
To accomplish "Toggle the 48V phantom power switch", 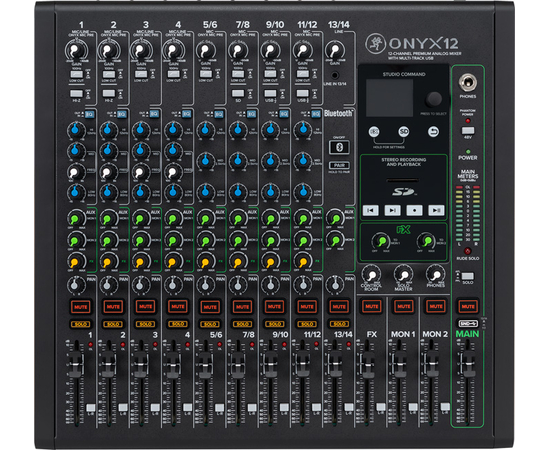I will (x=468, y=130).
